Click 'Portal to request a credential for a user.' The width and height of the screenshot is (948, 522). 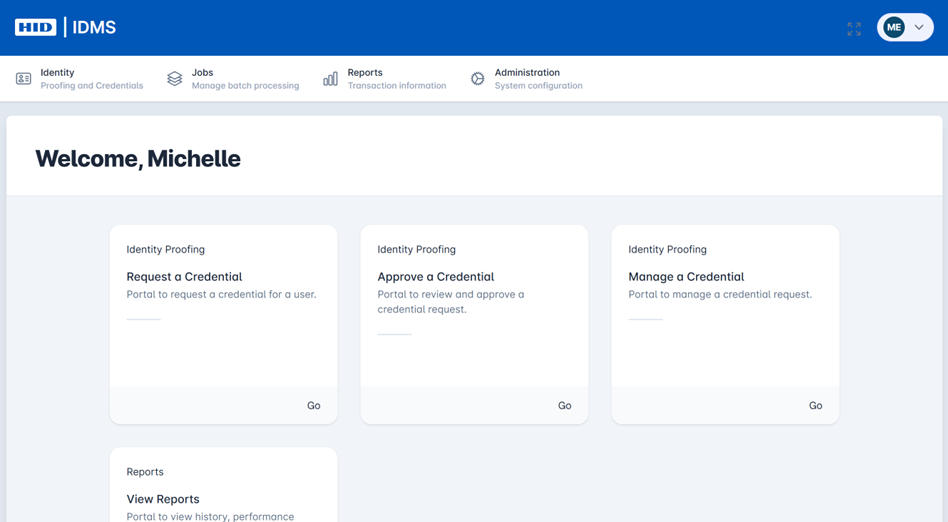[x=221, y=295]
